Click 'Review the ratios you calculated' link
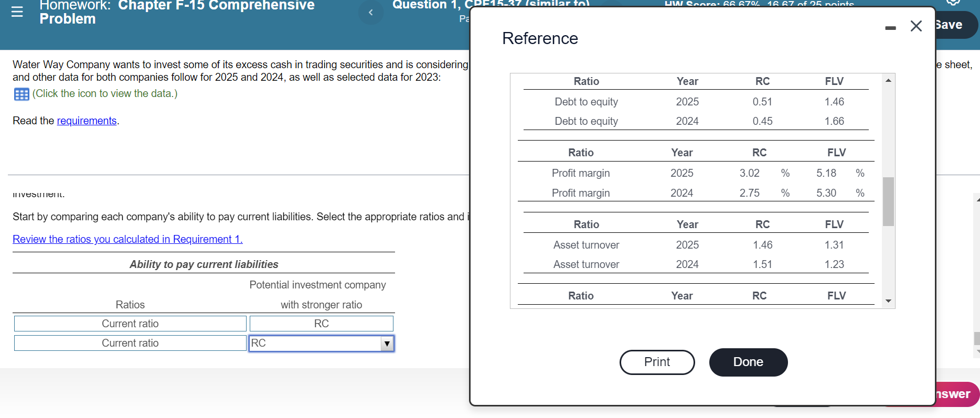This screenshot has width=980, height=418. pyautogui.click(x=127, y=239)
